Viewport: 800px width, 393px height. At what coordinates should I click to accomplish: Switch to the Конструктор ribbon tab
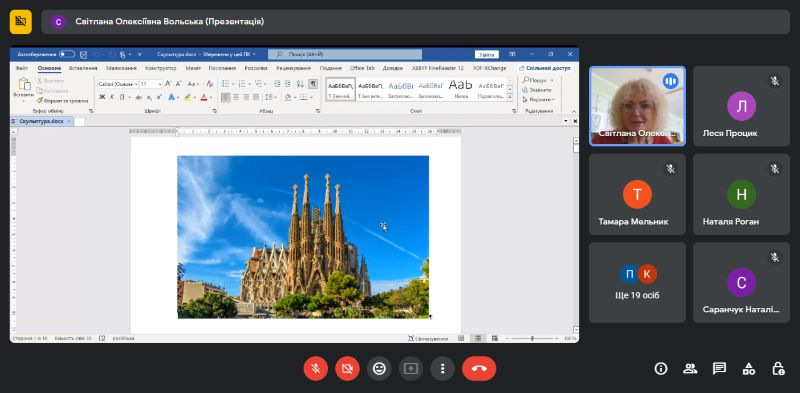click(160, 68)
